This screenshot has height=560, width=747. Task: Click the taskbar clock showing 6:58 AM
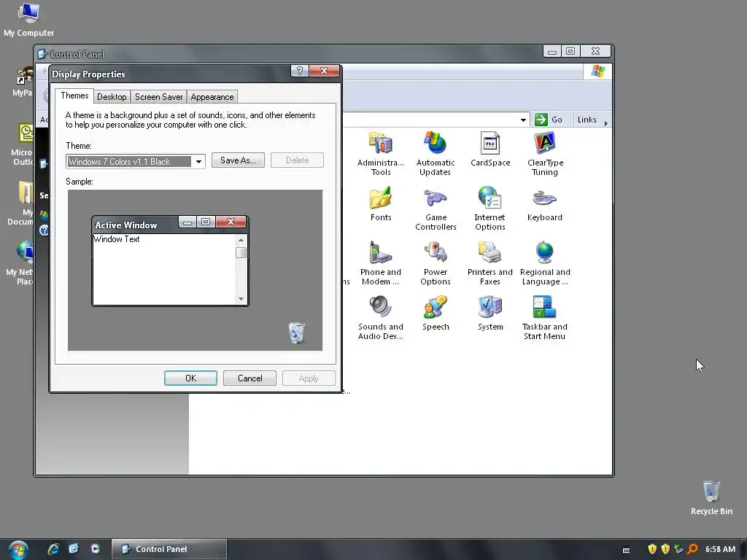(720, 549)
